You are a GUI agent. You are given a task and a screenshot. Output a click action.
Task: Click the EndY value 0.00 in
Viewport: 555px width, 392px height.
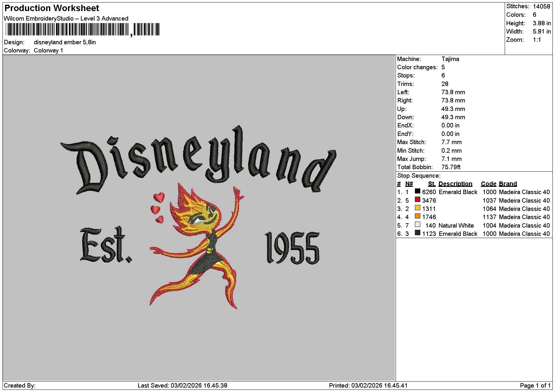[450, 134]
